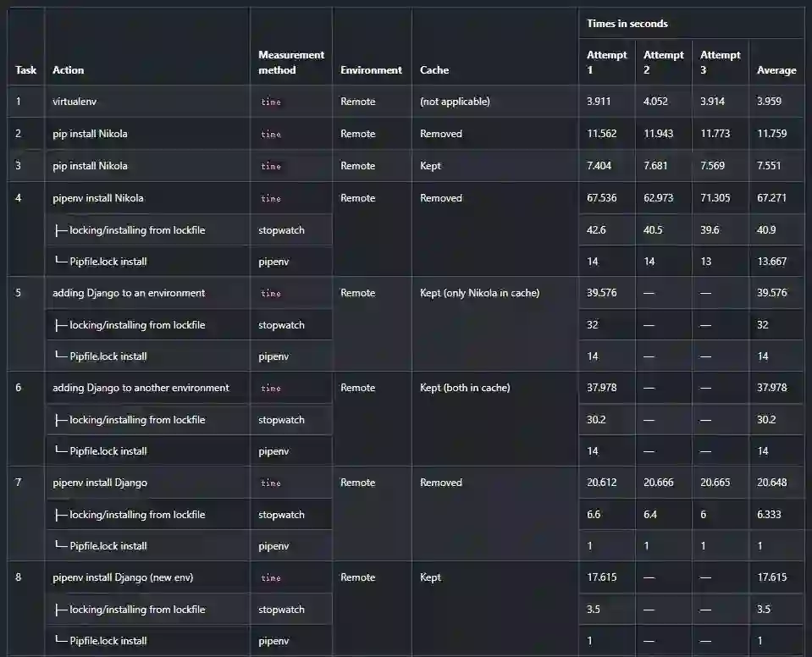
Task: Select the "adding Django to an environment" cell
Action: (129, 293)
